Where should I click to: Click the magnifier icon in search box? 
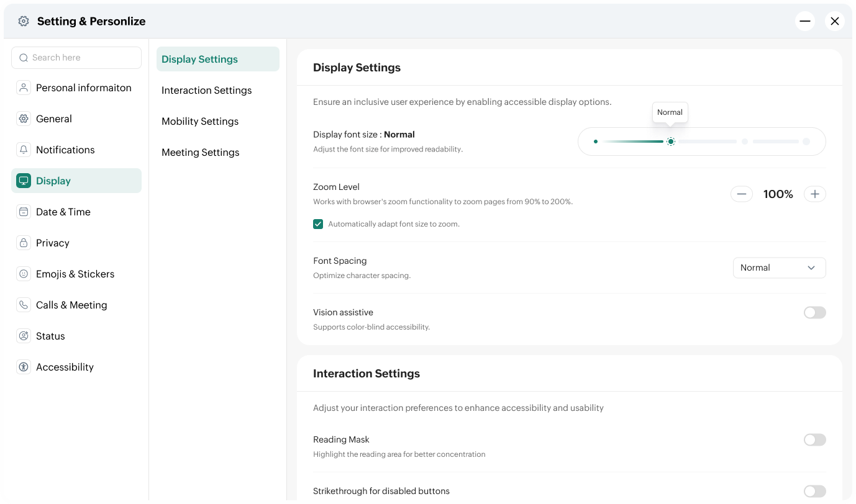tap(24, 58)
